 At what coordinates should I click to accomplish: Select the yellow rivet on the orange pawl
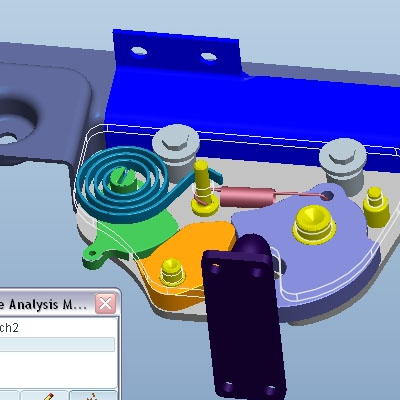pyautogui.click(x=172, y=271)
